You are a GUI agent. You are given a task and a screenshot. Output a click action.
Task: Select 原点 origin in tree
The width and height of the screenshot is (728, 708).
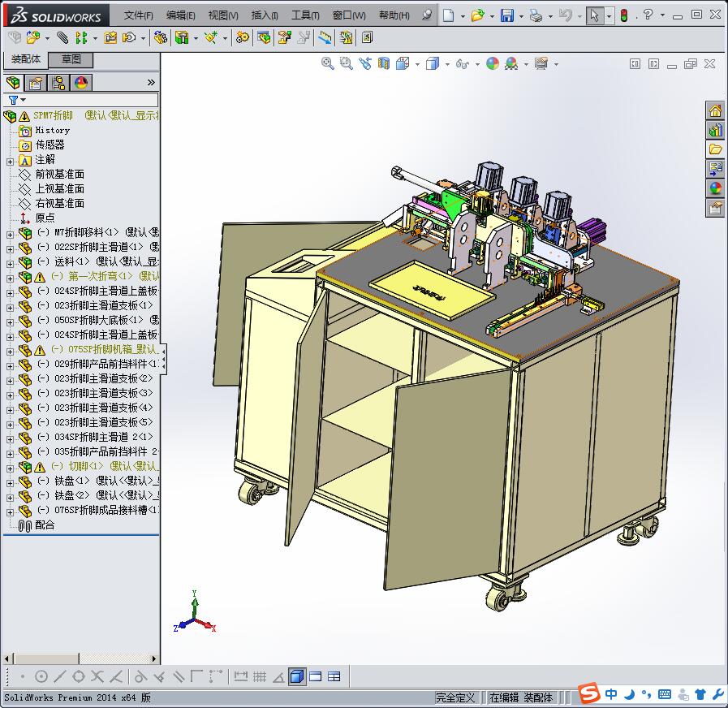pos(45,218)
